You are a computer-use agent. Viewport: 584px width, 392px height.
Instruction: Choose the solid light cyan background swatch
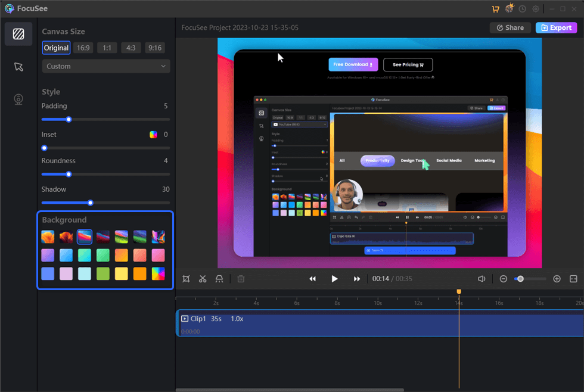pos(85,273)
